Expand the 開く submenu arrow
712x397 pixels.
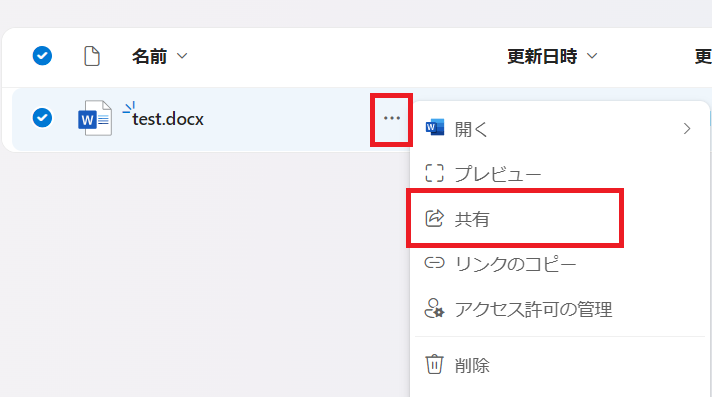[687, 129]
